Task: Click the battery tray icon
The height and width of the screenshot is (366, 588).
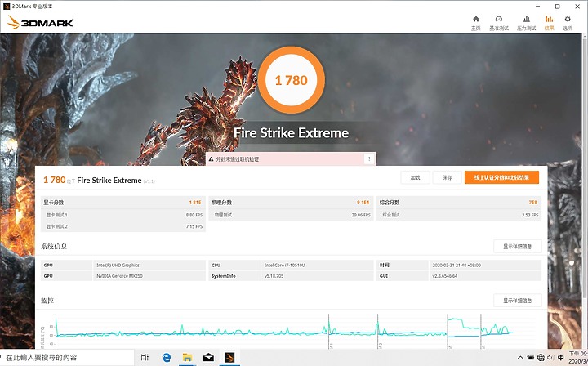Action: (531, 358)
